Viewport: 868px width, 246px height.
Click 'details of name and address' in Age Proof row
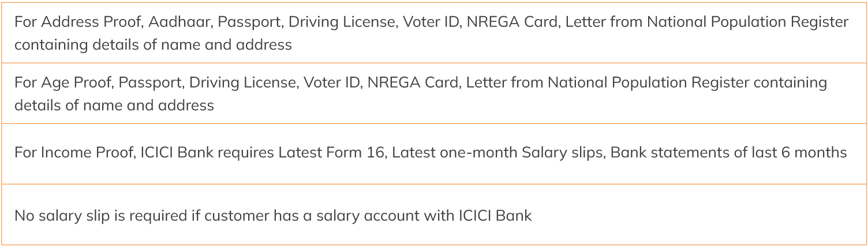coord(114,105)
